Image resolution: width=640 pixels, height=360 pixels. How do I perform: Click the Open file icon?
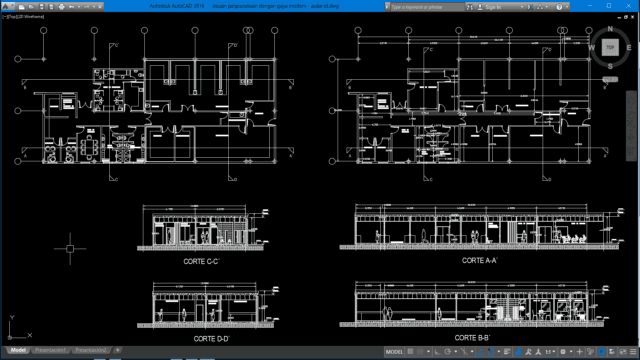(x=31, y=7)
